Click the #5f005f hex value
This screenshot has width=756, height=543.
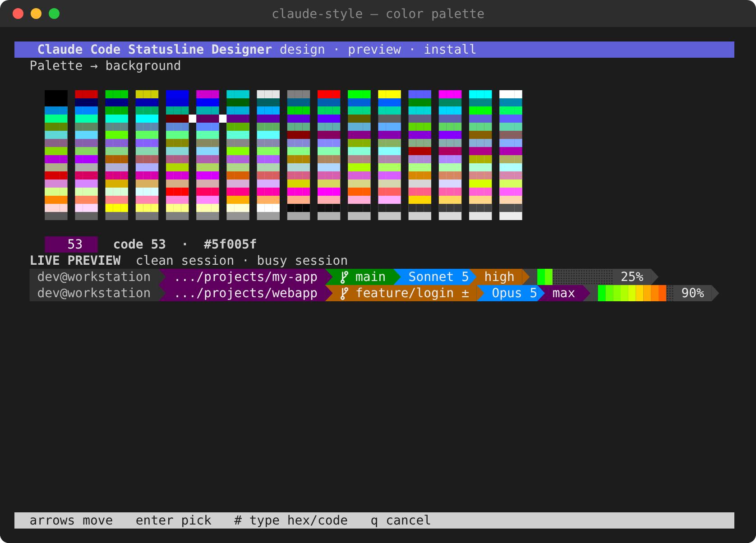coord(230,244)
